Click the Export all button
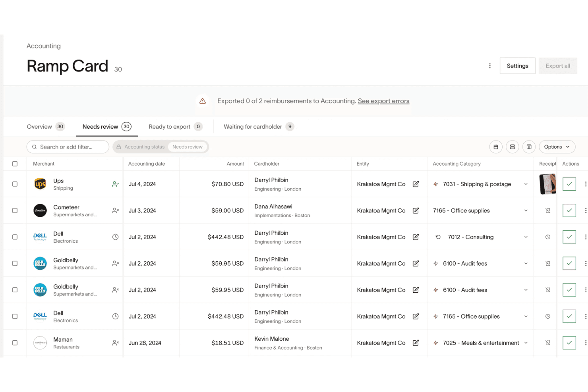 pyautogui.click(x=558, y=66)
